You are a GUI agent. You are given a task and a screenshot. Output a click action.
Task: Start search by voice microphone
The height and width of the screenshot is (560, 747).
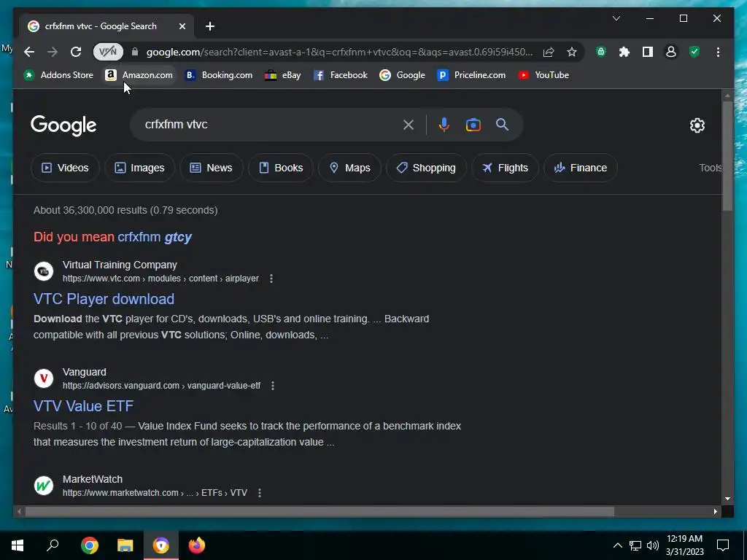(x=444, y=125)
